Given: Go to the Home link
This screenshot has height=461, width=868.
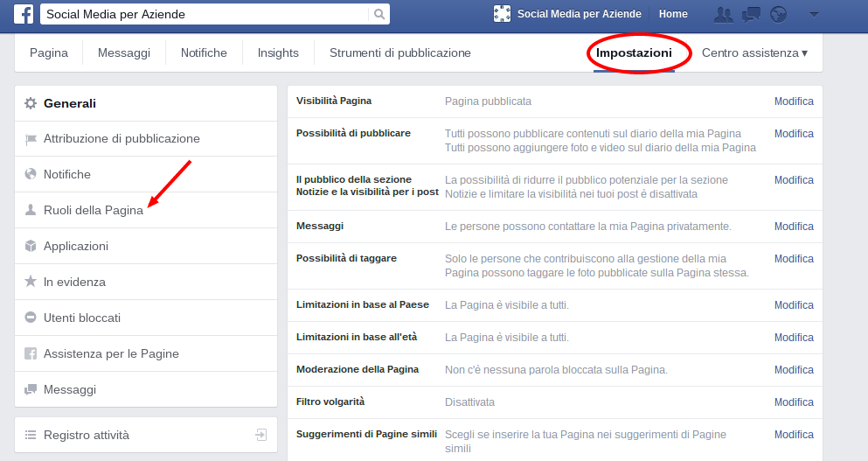Looking at the screenshot, I should click(x=673, y=14).
